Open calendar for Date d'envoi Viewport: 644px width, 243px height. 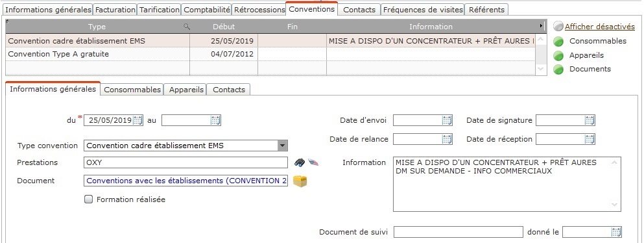[447, 120]
